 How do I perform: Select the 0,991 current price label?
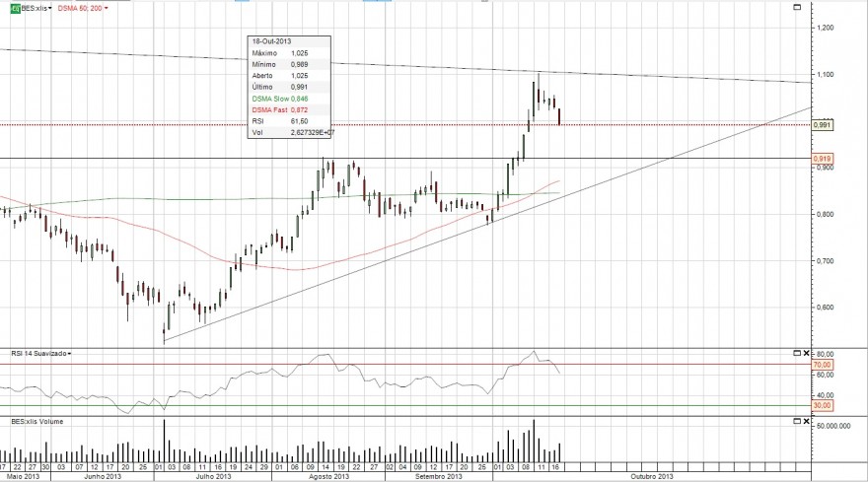pos(822,125)
